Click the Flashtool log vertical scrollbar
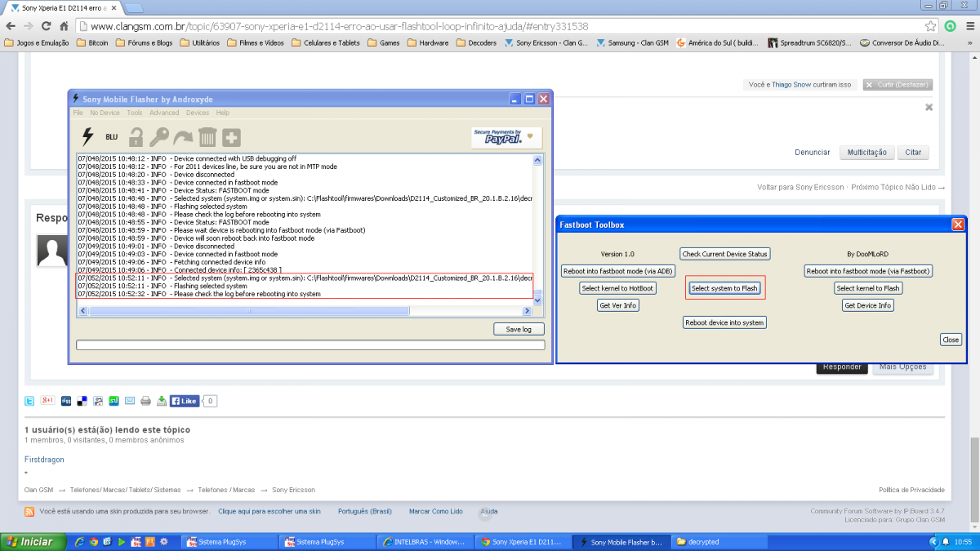980x551 pixels. click(x=537, y=229)
